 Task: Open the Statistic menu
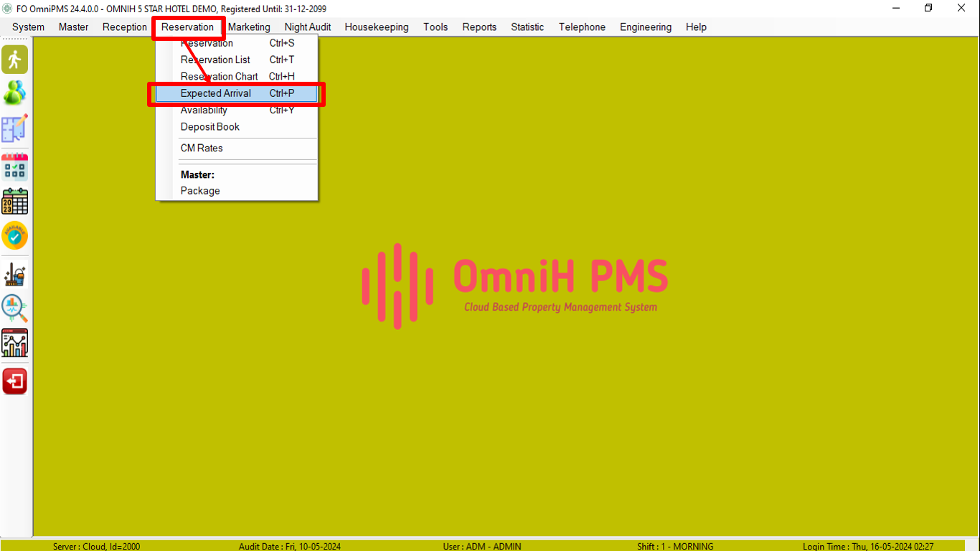point(527,27)
